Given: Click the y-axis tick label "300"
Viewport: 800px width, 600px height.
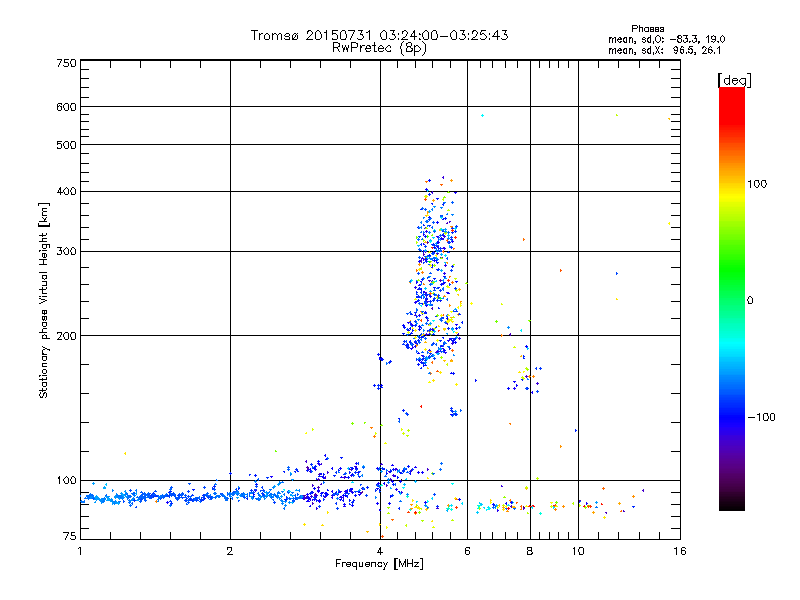Looking at the screenshot, I should pyautogui.click(x=66, y=252).
